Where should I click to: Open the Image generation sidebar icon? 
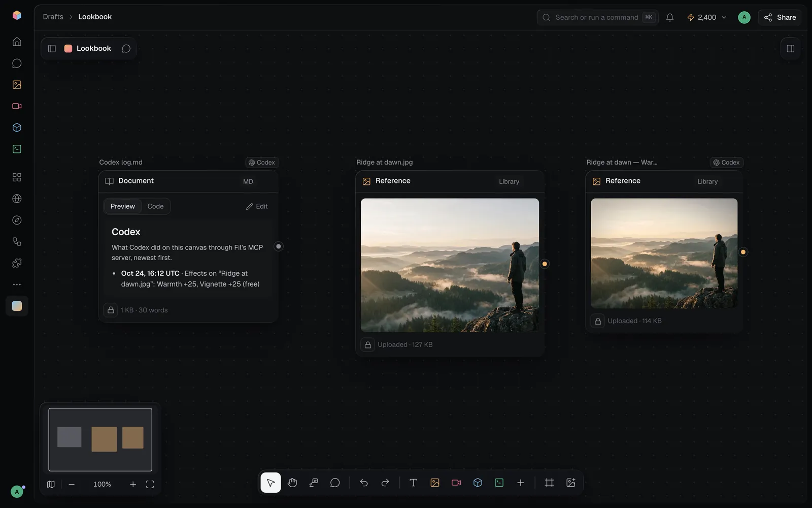coord(17,85)
